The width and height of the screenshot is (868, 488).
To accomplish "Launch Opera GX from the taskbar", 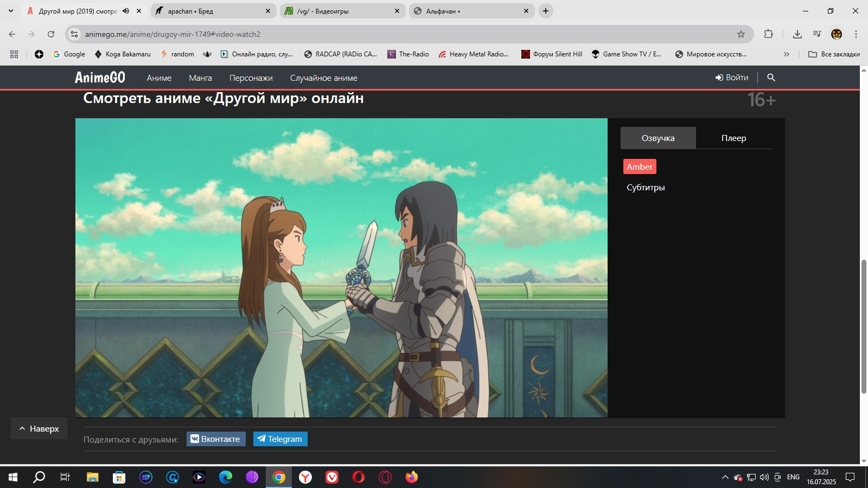I will coord(385,477).
